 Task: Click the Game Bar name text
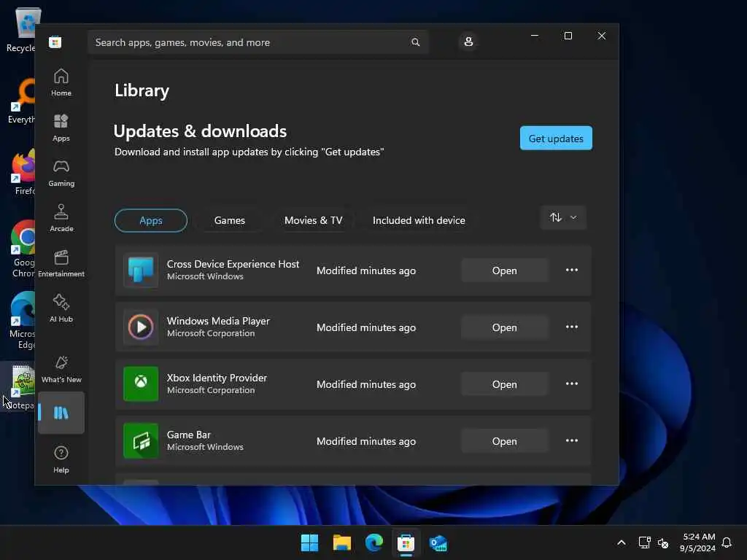click(189, 435)
